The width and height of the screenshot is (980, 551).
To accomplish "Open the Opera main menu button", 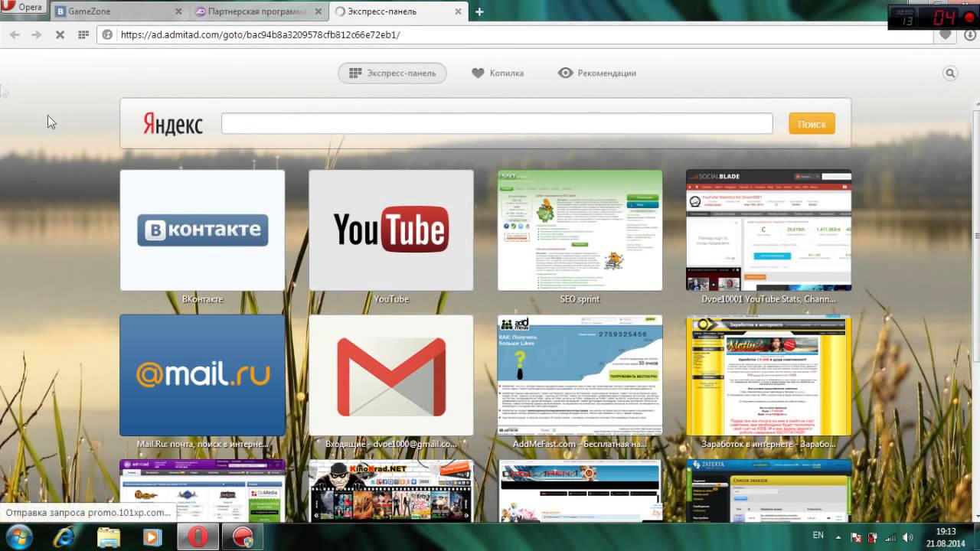I will [x=23, y=8].
